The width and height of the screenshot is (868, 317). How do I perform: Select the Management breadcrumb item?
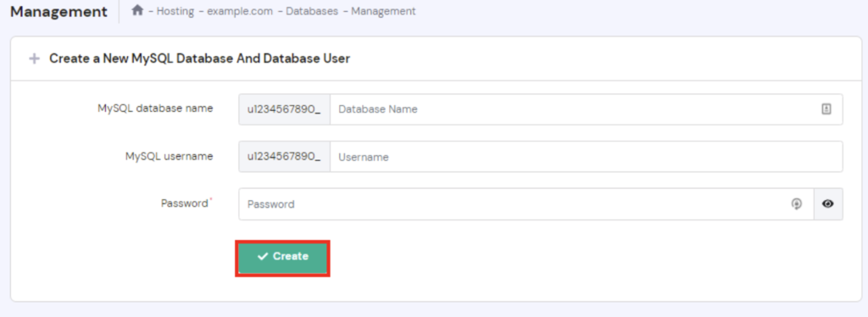click(383, 11)
